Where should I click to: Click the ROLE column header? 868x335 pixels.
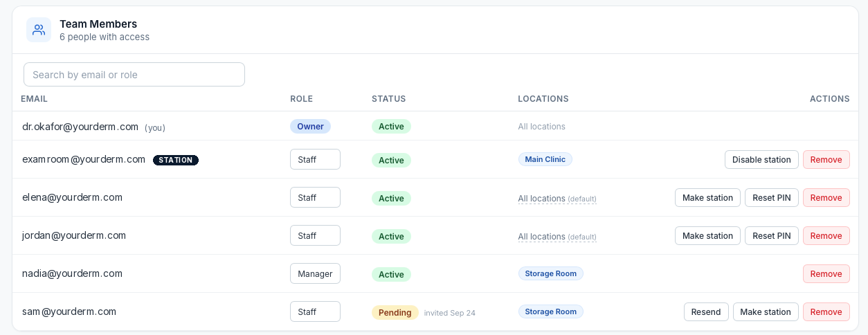pos(301,99)
